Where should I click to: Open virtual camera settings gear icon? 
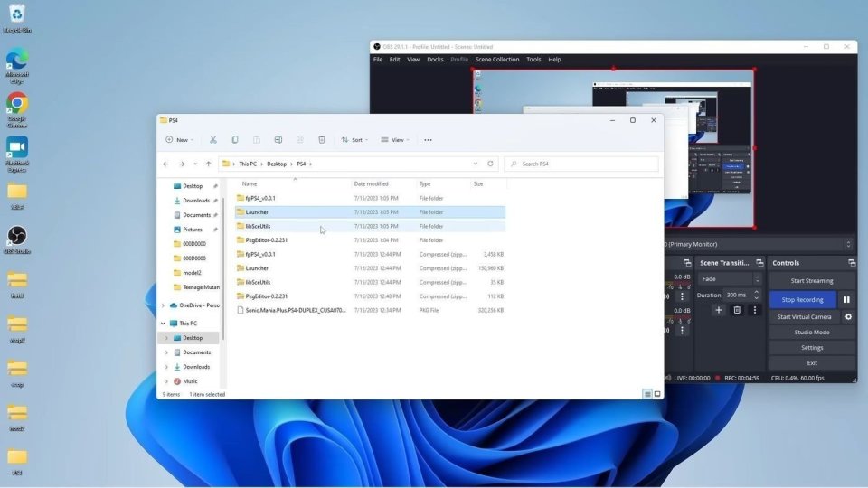848,317
